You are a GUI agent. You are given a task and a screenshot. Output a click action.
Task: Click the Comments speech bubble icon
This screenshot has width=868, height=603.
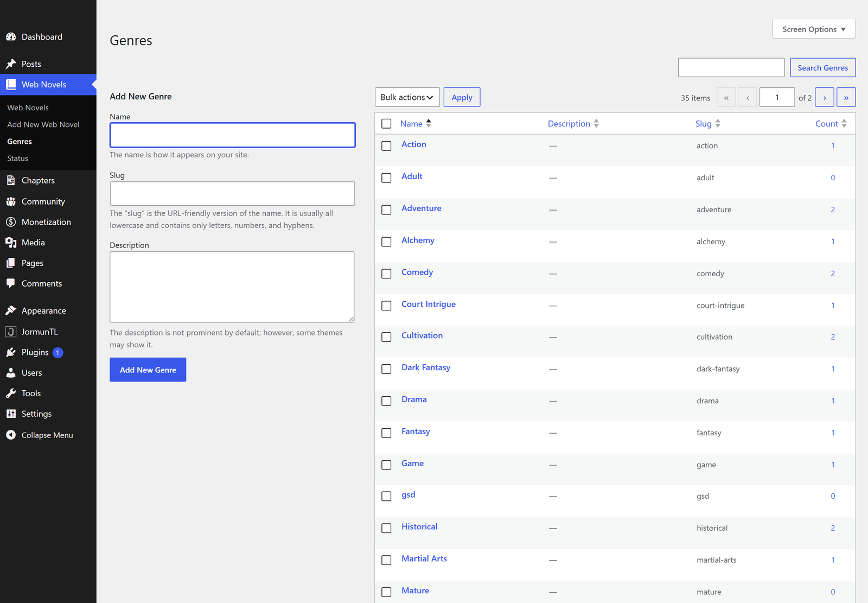[11, 283]
